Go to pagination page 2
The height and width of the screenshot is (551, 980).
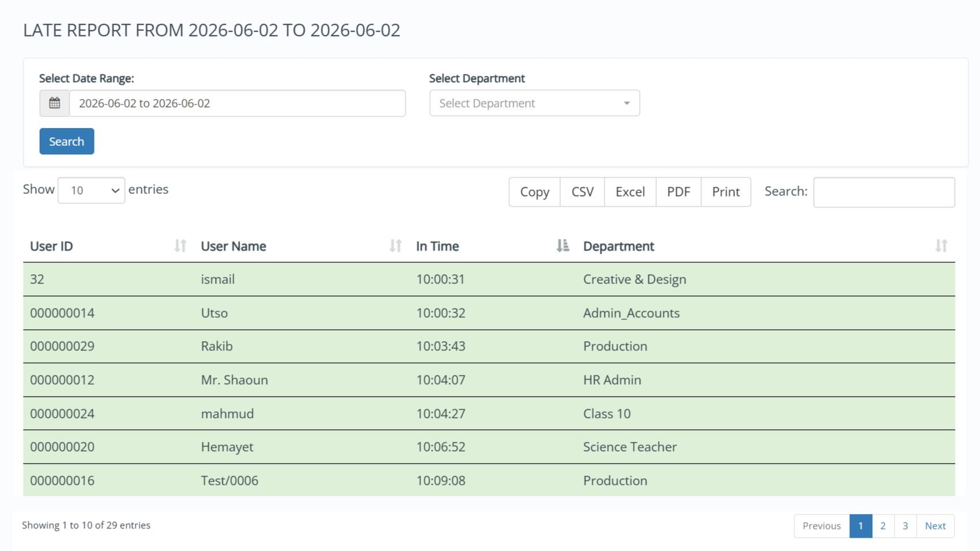(x=883, y=526)
